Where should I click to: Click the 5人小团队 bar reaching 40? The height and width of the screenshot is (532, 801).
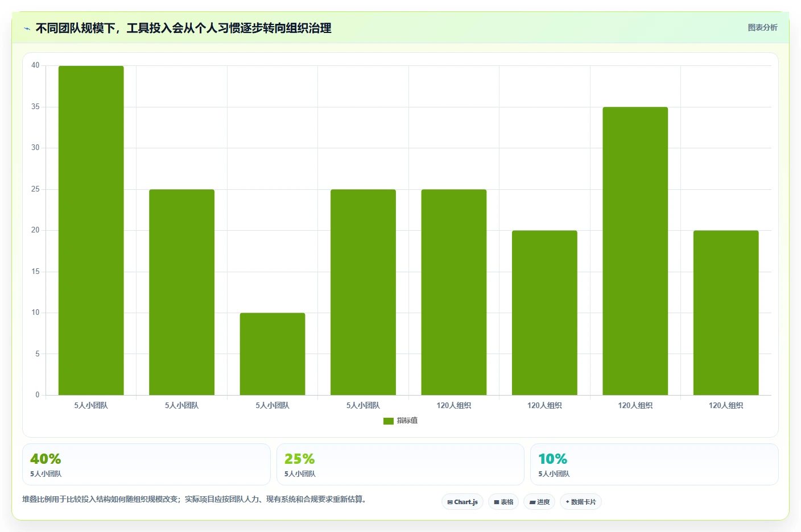[x=91, y=230]
